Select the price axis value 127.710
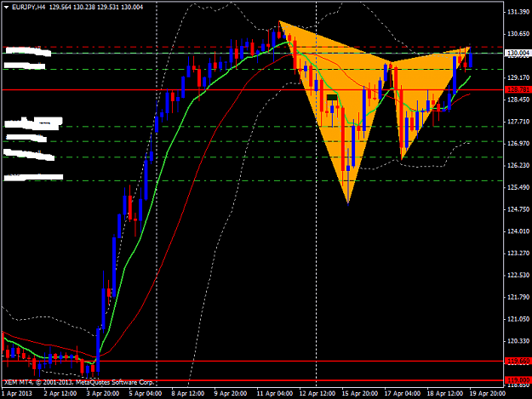 [x=518, y=122]
